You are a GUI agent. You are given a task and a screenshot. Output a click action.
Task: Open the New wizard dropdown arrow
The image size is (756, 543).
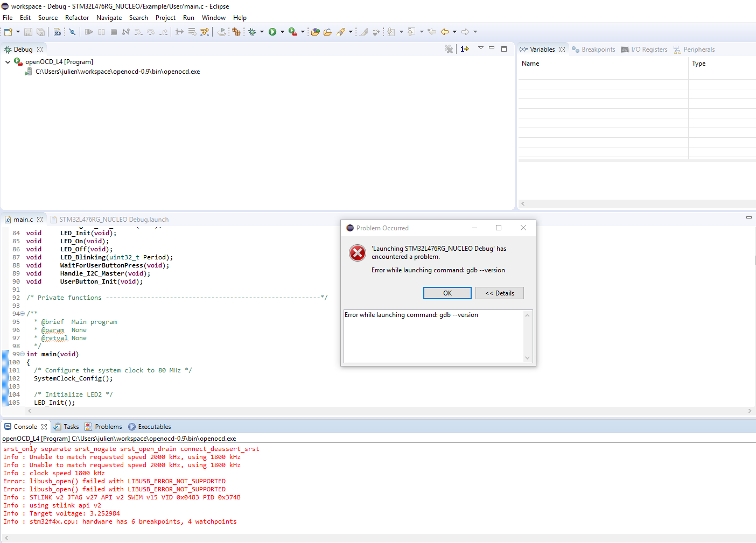[x=18, y=32]
